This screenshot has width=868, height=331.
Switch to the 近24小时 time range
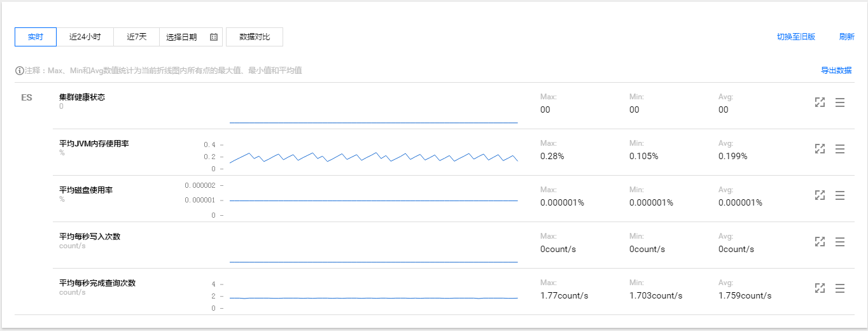(x=85, y=37)
